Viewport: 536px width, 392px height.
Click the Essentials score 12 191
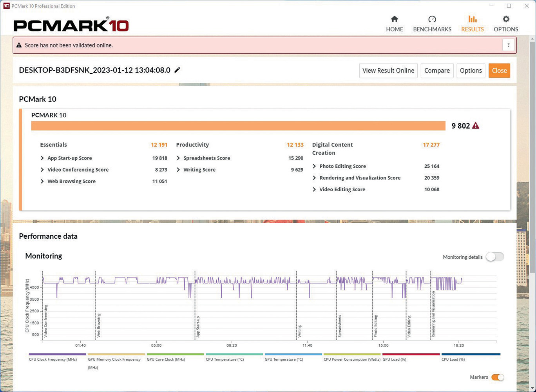pyautogui.click(x=159, y=145)
